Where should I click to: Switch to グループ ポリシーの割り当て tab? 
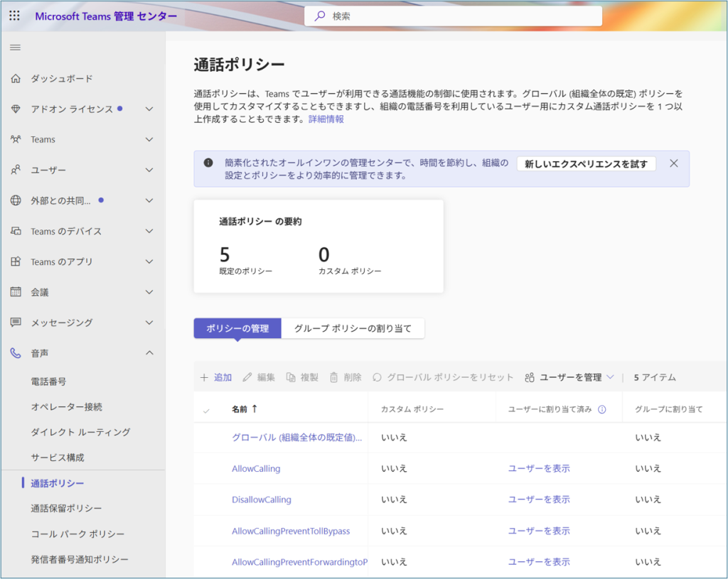pyautogui.click(x=353, y=328)
